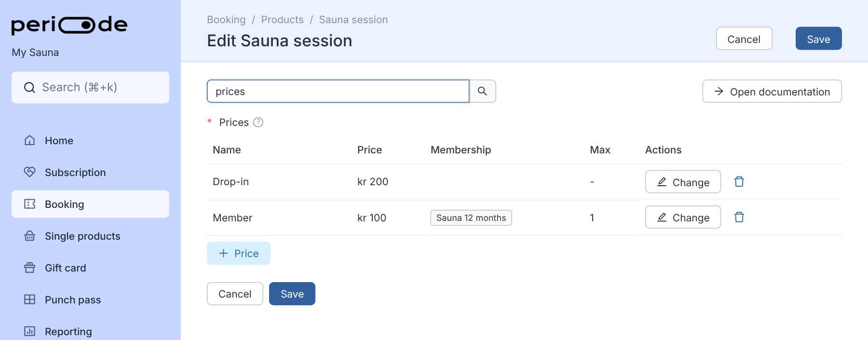This screenshot has width=868, height=340.
Task: Click the Sauna session breadcrumb
Action: coord(353,20)
